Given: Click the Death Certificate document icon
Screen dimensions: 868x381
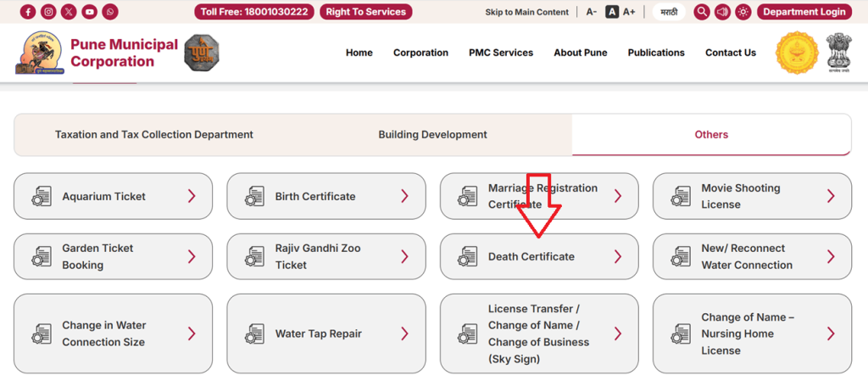Looking at the screenshot, I should point(468,257).
